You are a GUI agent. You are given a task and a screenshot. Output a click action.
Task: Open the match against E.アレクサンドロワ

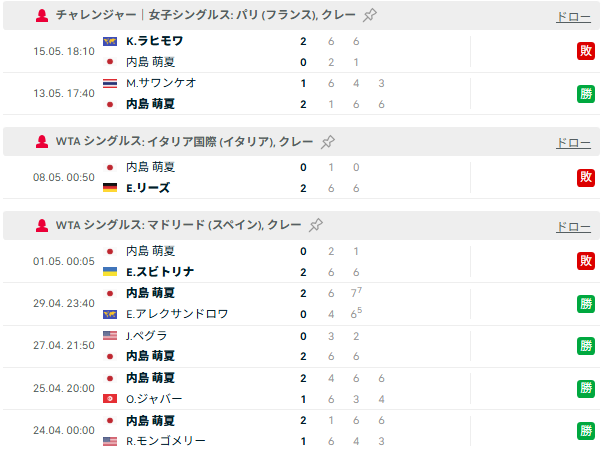coord(301,304)
